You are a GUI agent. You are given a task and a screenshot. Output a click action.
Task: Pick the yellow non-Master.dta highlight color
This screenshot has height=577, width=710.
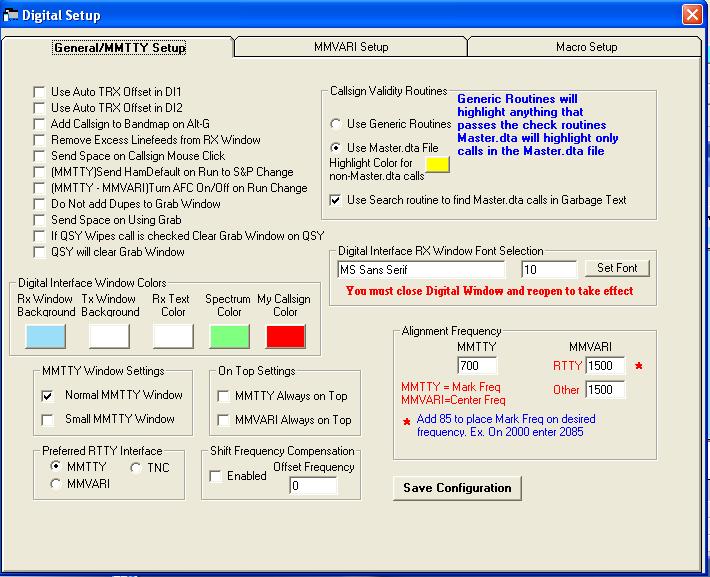click(x=437, y=164)
